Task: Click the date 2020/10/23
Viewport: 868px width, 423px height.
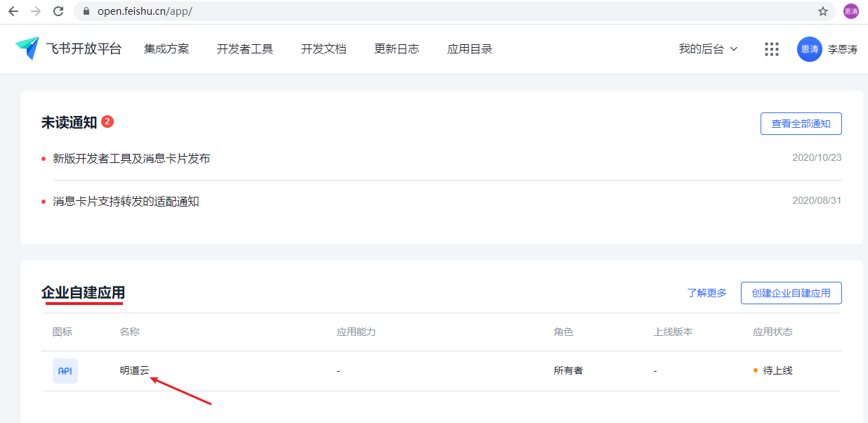Action: [817, 157]
